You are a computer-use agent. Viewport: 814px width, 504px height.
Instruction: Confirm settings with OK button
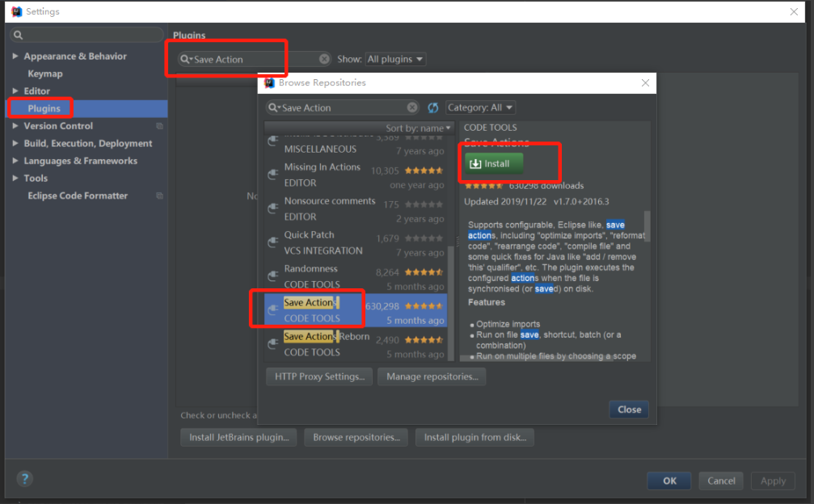pyautogui.click(x=669, y=481)
